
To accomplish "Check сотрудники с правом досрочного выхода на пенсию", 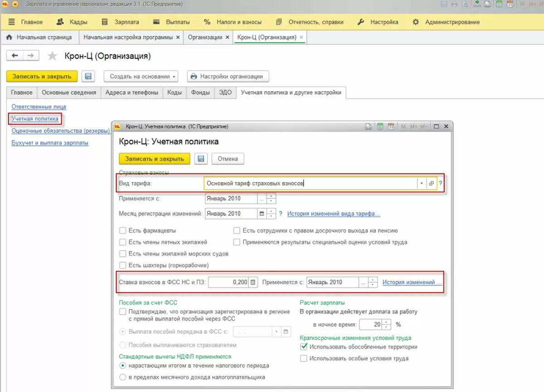I will (237, 230).
